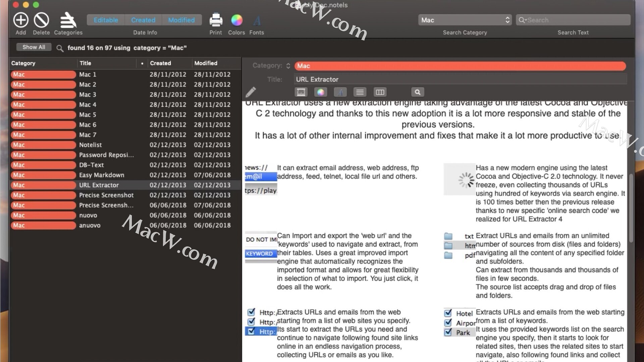Select the anuovo note row

tap(125, 225)
